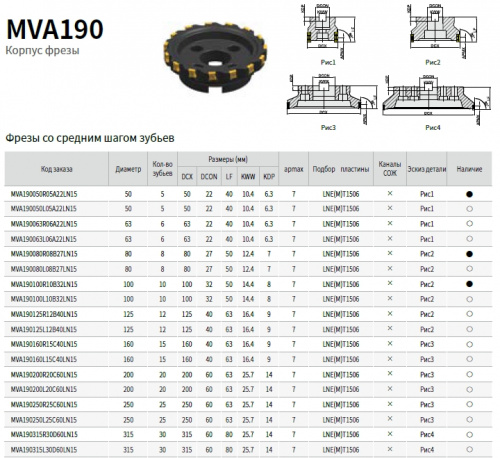This screenshot has height=458, width=500.
Task: Click the 'Фрезы со средним шагом зубьев' heading
Action: [90, 138]
